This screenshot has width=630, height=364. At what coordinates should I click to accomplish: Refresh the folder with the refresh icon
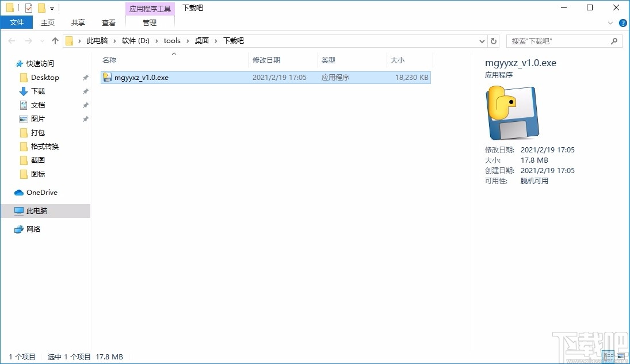pyautogui.click(x=494, y=41)
